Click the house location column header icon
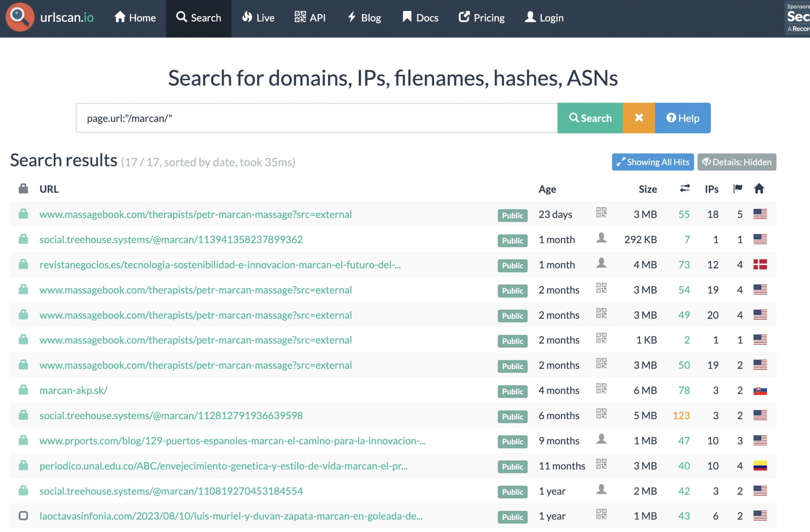The height and width of the screenshot is (532, 810). point(759,189)
